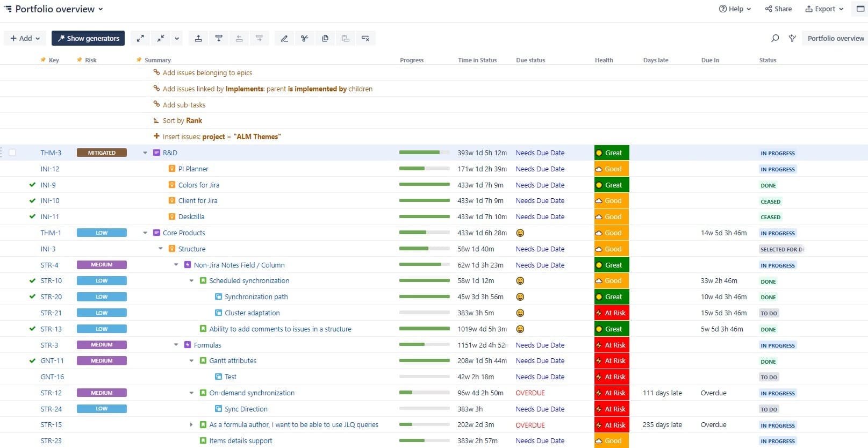Click the move-up icon in toolbar
868x448 pixels.
pos(198,38)
